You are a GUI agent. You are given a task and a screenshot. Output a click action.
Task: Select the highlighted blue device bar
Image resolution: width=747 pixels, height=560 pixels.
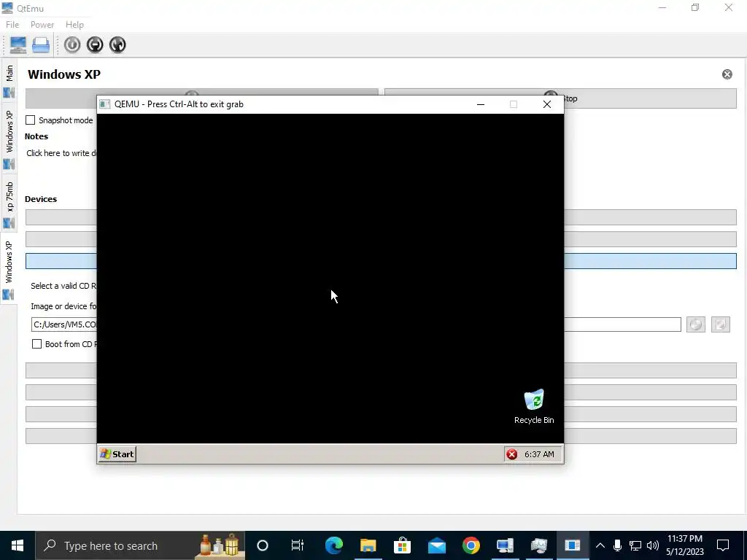[650, 261]
